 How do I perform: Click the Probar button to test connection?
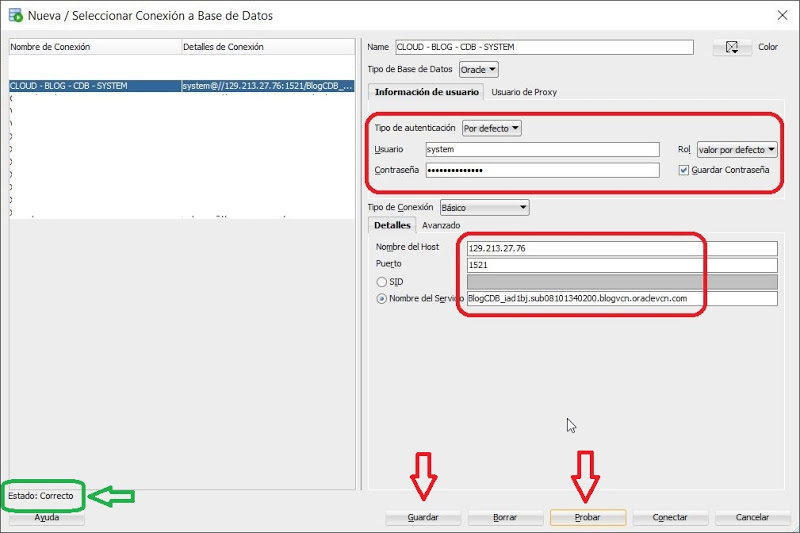(x=588, y=517)
